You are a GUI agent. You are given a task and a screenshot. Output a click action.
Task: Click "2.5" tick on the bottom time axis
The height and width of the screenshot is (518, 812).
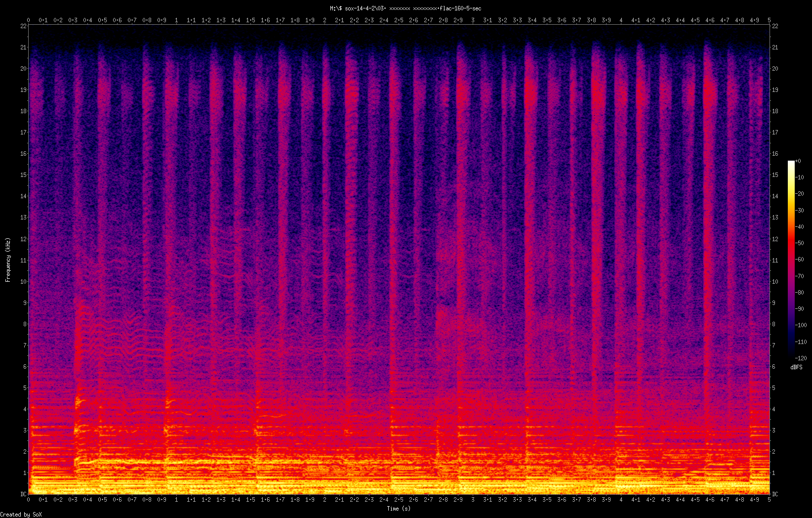(399, 500)
